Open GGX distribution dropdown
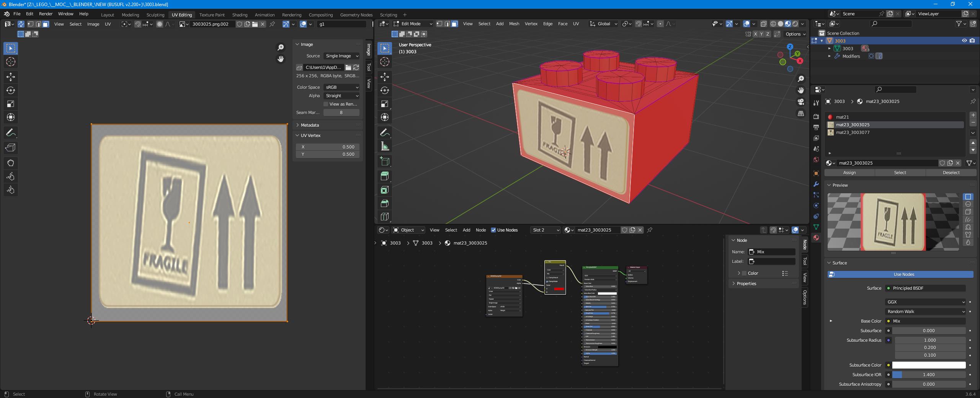 pyautogui.click(x=925, y=302)
